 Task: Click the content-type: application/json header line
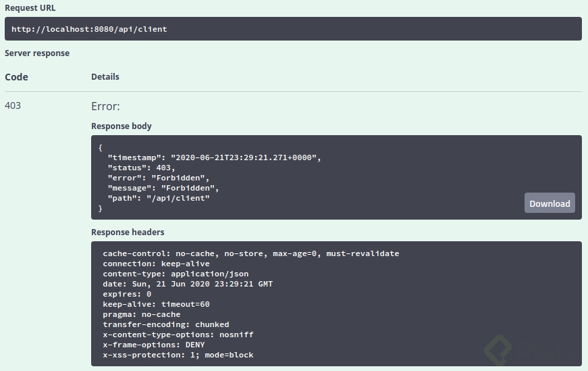click(176, 274)
